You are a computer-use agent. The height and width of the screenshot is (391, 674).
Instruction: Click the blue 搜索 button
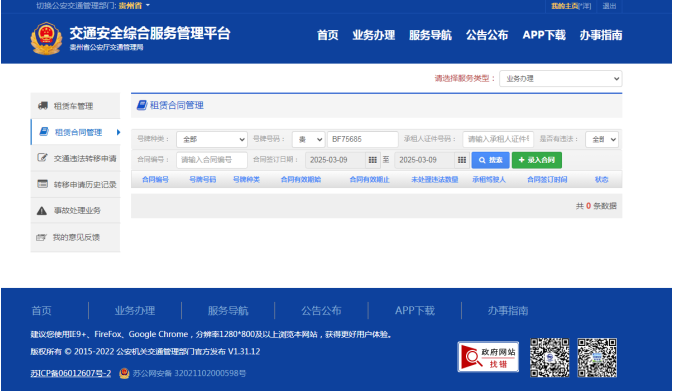tap(490, 160)
